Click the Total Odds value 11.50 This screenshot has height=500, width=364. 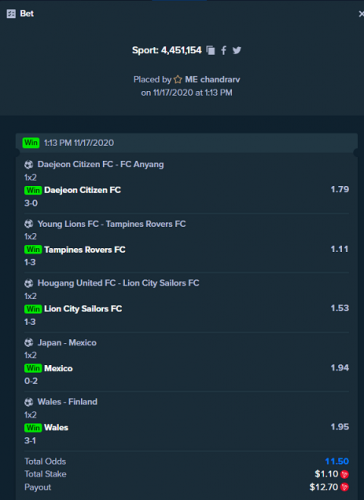point(337,461)
